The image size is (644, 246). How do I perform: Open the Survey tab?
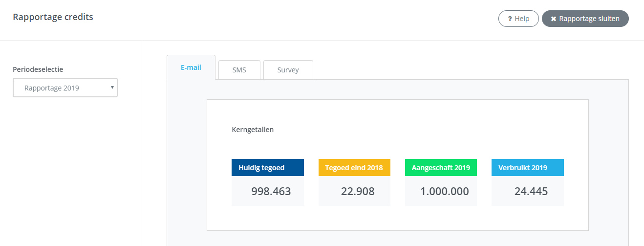point(288,70)
